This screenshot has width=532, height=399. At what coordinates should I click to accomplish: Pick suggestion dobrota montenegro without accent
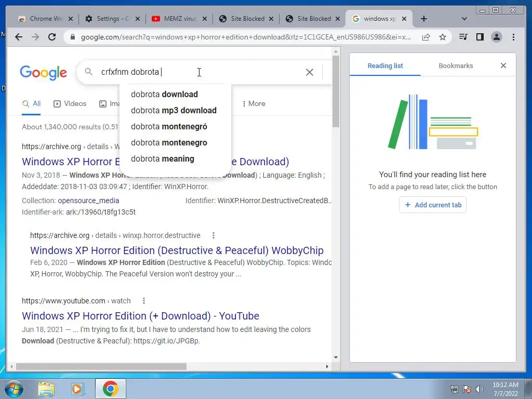click(x=175, y=142)
